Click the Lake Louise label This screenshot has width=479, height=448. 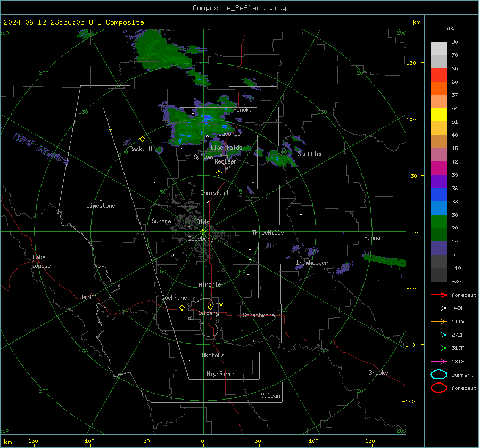[x=41, y=262]
